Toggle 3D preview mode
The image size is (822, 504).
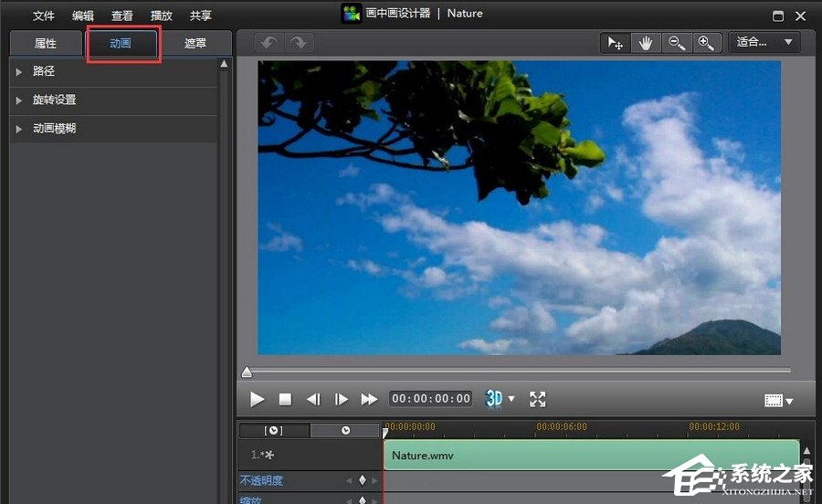[494, 399]
